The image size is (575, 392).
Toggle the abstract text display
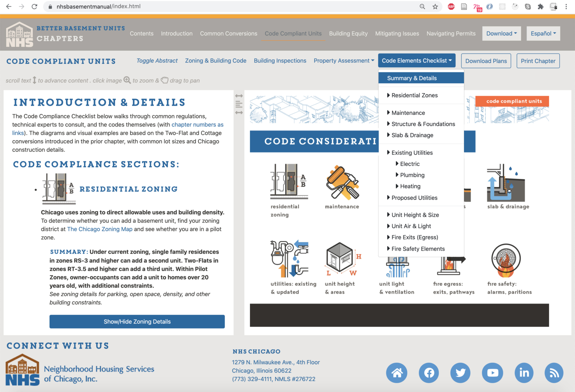(157, 61)
